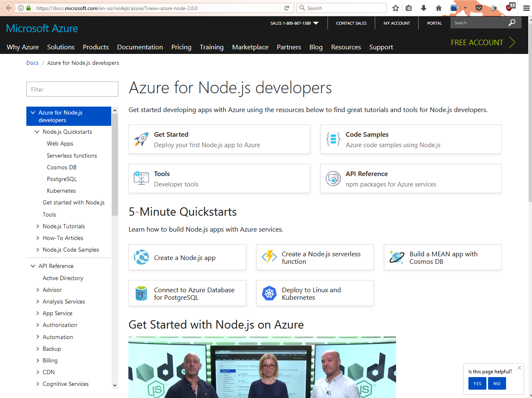Open the downloads arrow icon

click(424, 8)
